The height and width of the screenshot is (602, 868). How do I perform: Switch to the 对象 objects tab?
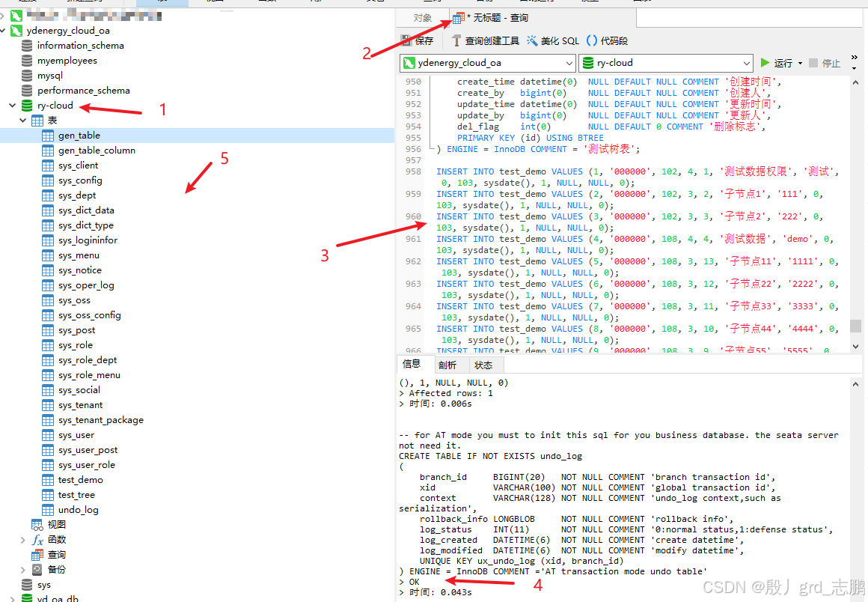[422, 18]
